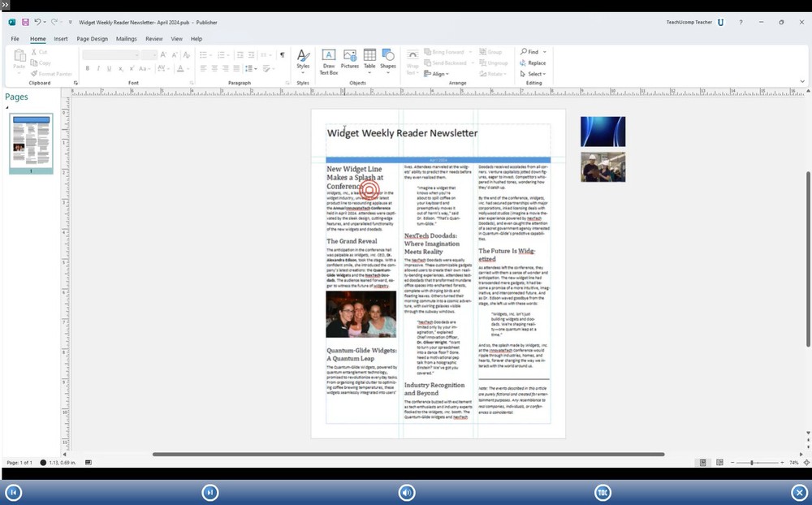This screenshot has height=505, width=812.
Task: Select the page 1 thumbnail in Pages panel
Action: 30,144
